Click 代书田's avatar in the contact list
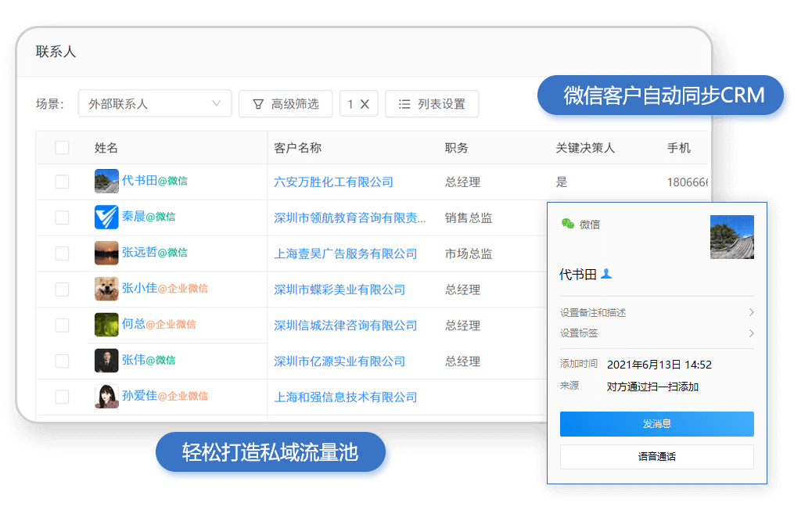812x525 pixels. click(x=106, y=182)
